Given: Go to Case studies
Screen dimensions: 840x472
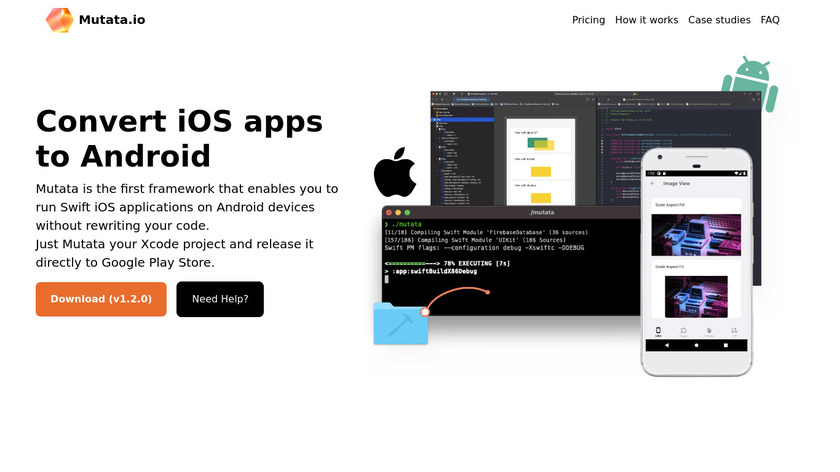Looking at the screenshot, I should (719, 20).
